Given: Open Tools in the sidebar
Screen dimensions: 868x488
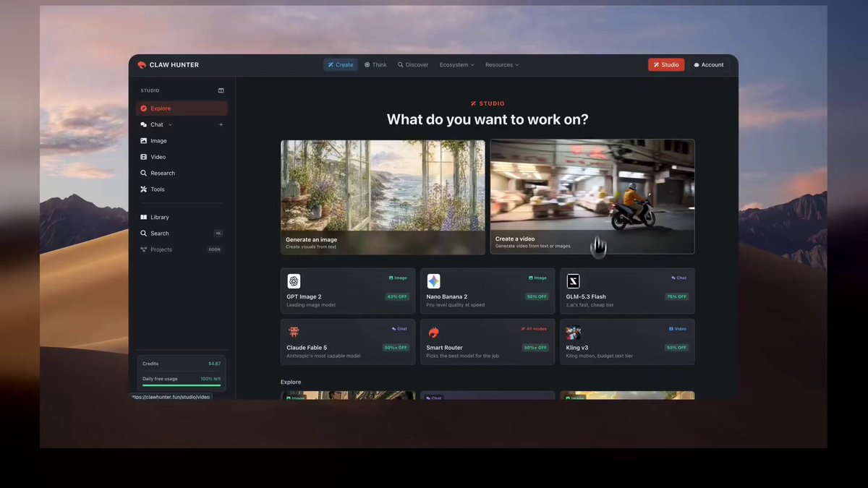Looking at the screenshot, I should tap(182, 189).
